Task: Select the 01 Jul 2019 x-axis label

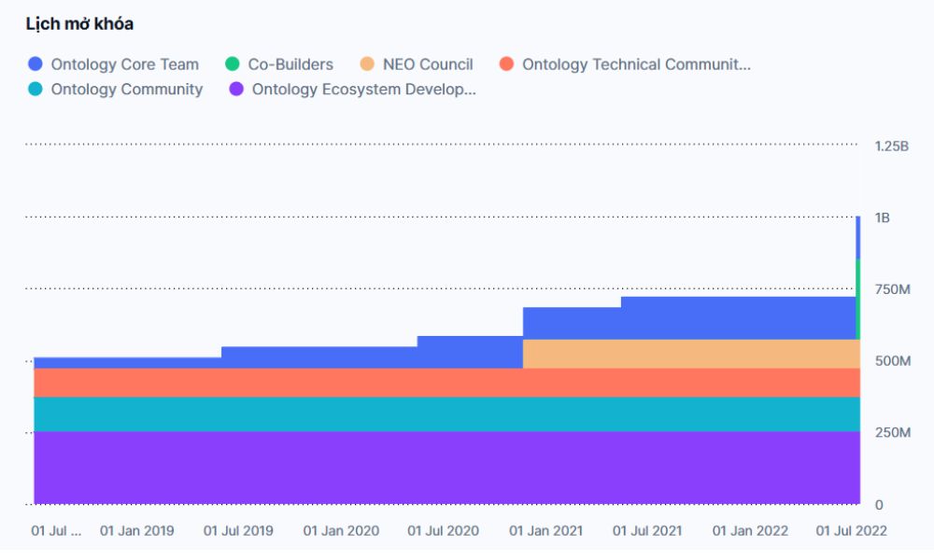Action: pos(238,531)
